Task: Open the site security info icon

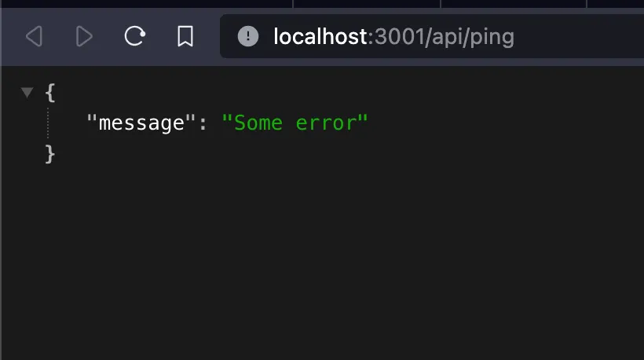Action: click(x=248, y=36)
